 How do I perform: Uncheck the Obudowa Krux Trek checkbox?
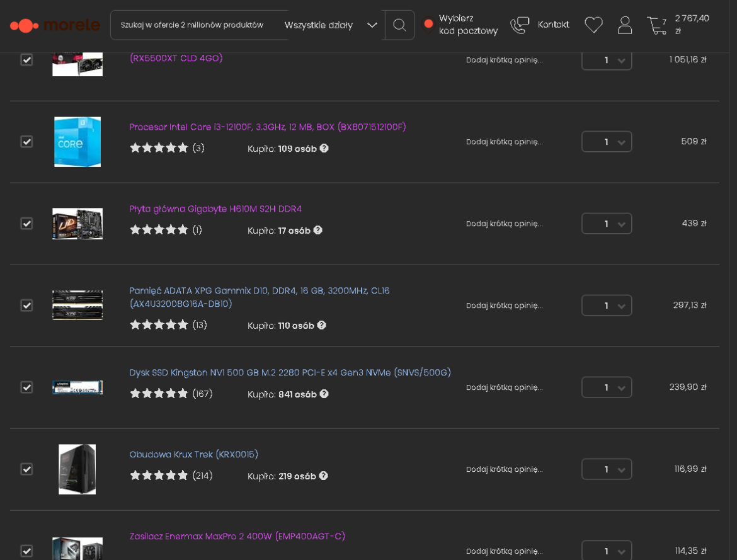pyautogui.click(x=27, y=469)
